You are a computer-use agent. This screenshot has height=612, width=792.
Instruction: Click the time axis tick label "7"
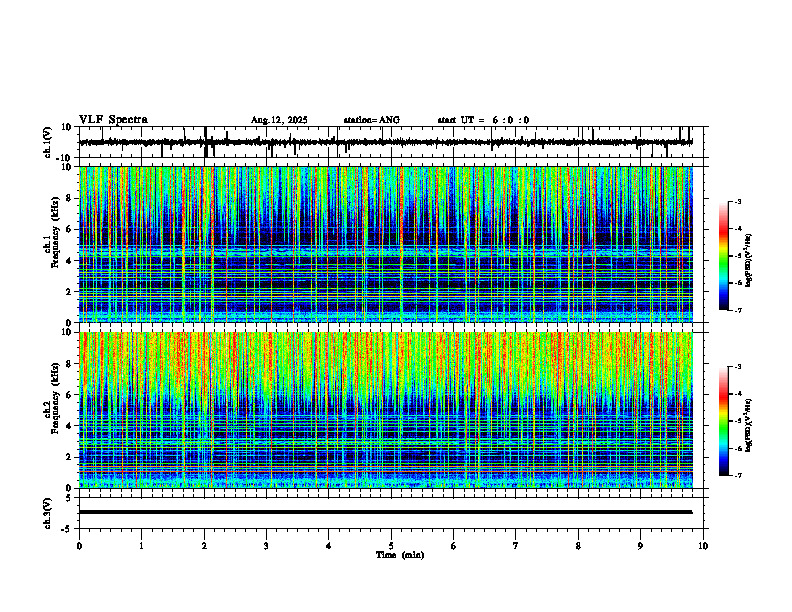pyautogui.click(x=516, y=546)
